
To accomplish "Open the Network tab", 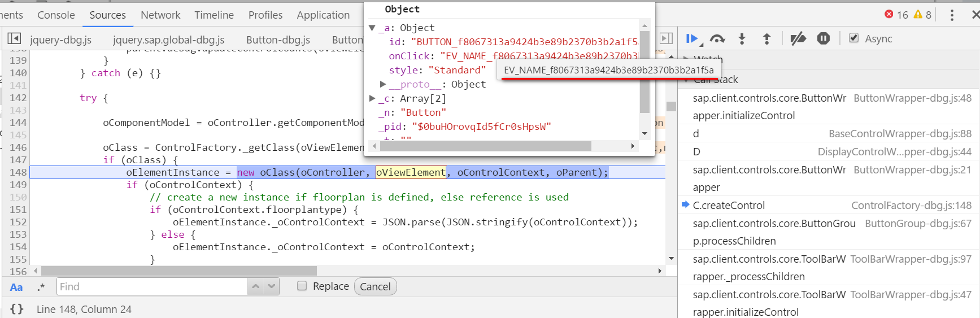I will (160, 15).
